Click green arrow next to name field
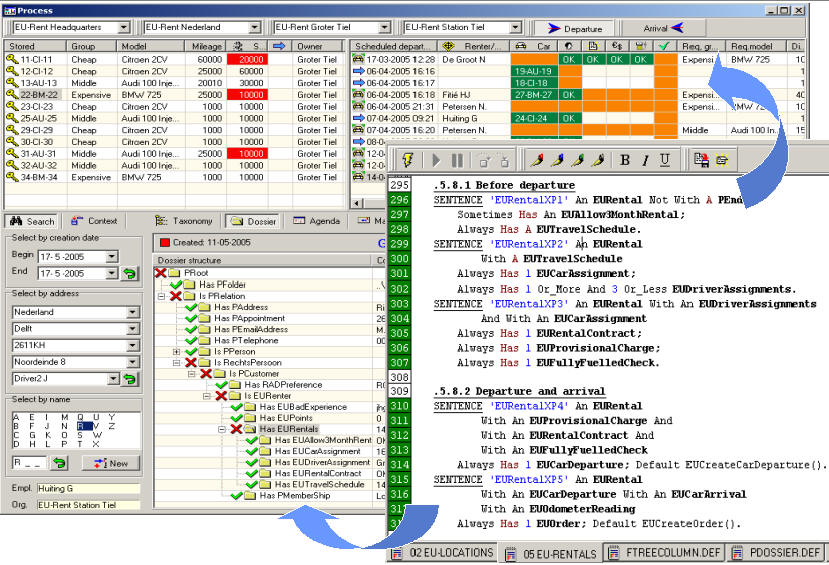The width and height of the screenshot is (829, 565). click(x=60, y=463)
